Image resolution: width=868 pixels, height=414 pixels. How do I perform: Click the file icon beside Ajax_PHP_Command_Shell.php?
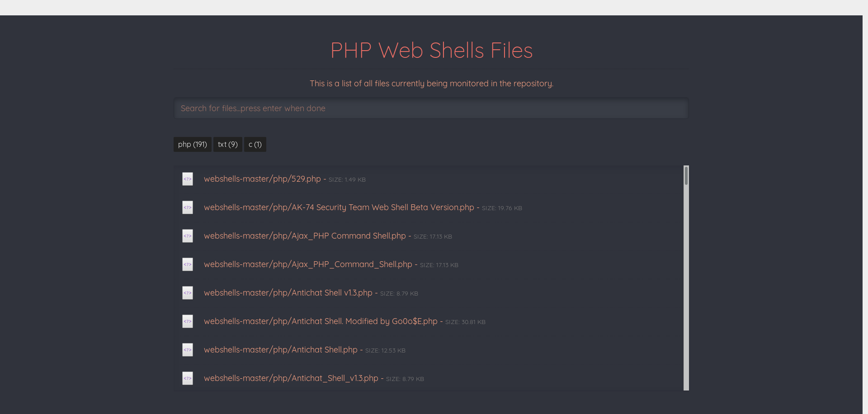(x=188, y=264)
